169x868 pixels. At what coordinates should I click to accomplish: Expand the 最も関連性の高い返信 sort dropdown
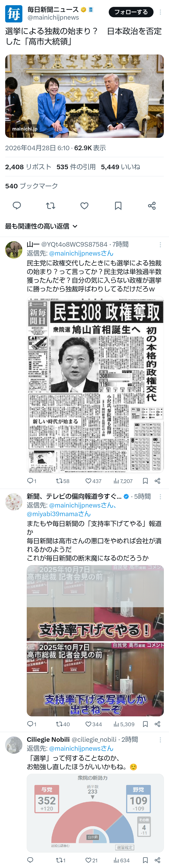[x=41, y=226]
